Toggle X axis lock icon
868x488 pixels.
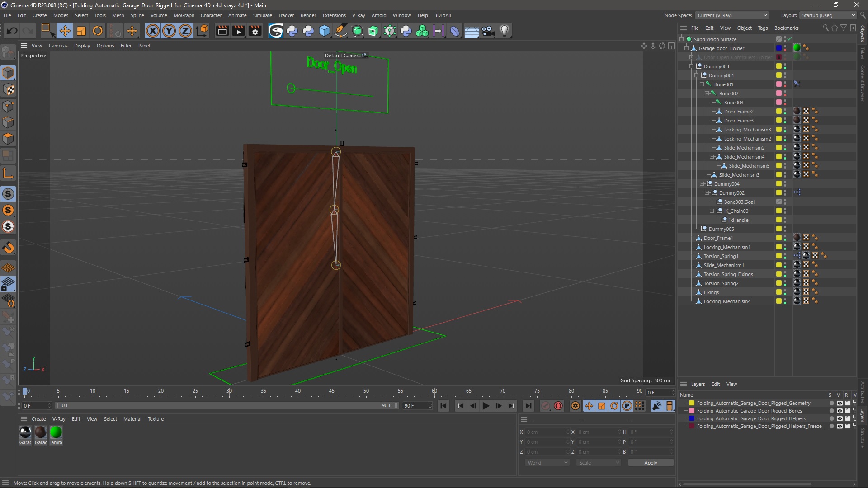click(153, 31)
